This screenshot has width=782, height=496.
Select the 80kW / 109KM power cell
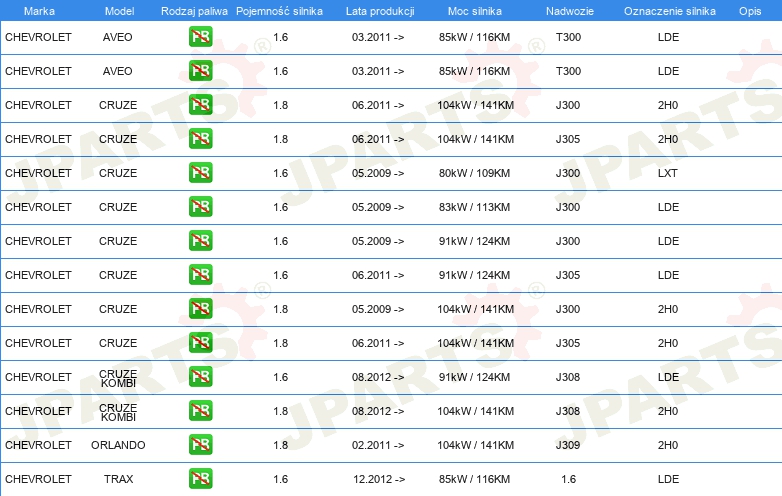[474, 173]
